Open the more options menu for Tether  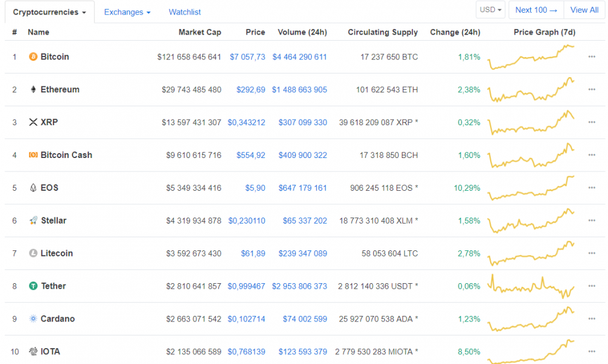(x=592, y=286)
